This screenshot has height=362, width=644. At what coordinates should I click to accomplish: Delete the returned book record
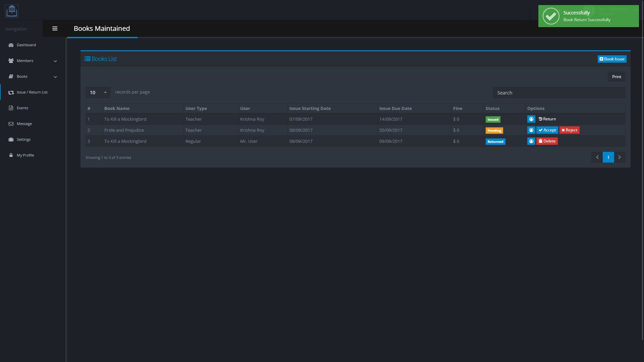pyautogui.click(x=547, y=141)
